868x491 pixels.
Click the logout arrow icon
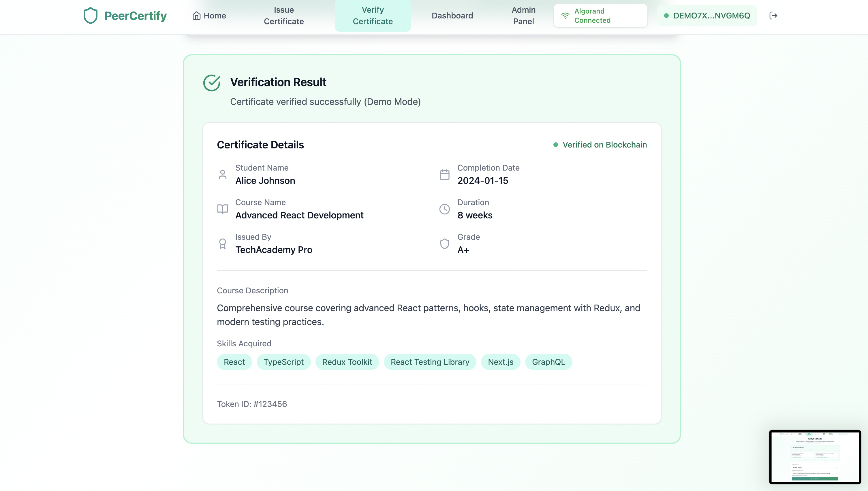(773, 16)
